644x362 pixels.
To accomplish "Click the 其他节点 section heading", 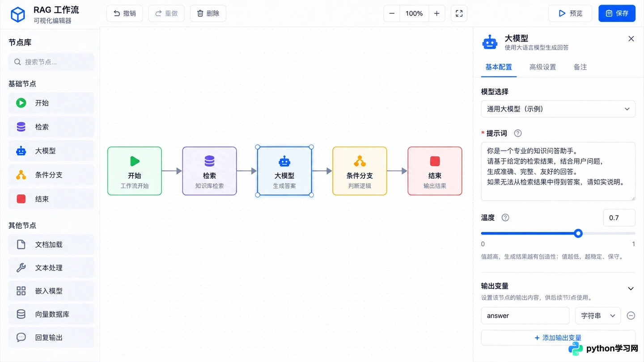I will point(22,225).
